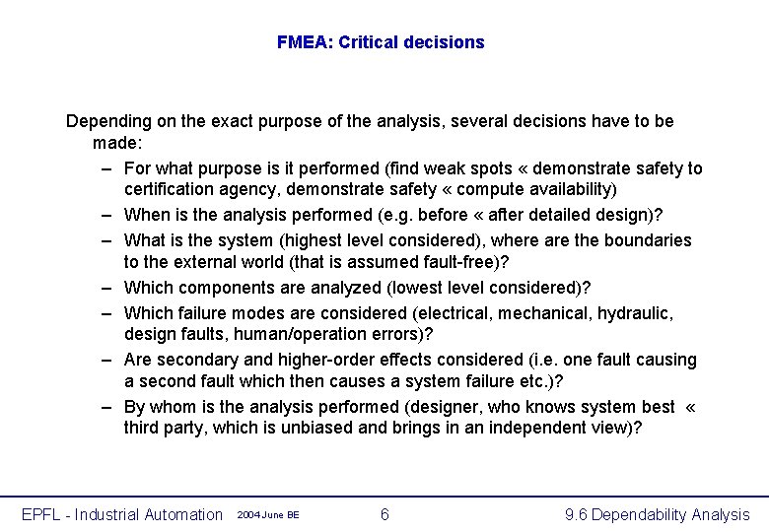Click the footer text '9.6 Dependability Analysis'
This screenshot has height=532, width=769.
click(658, 514)
